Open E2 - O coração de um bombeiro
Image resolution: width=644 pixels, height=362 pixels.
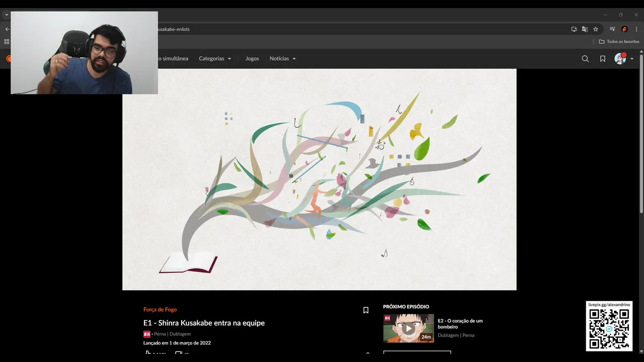click(x=460, y=324)
